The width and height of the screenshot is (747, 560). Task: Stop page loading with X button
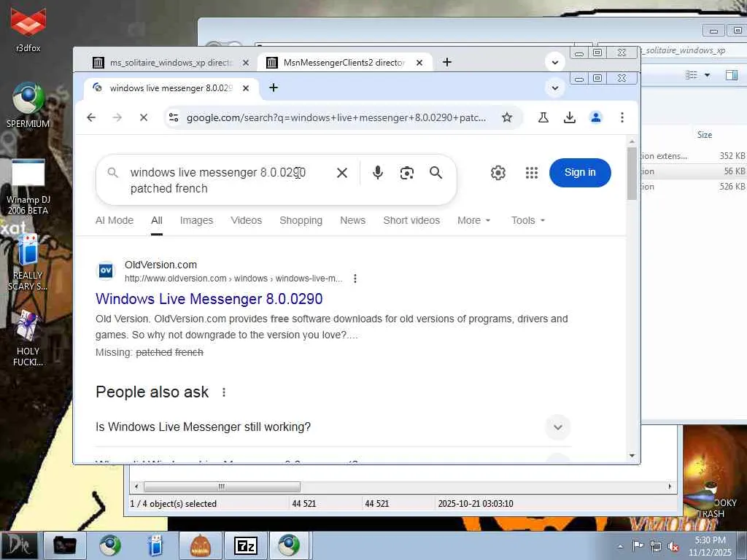[144, 117]
